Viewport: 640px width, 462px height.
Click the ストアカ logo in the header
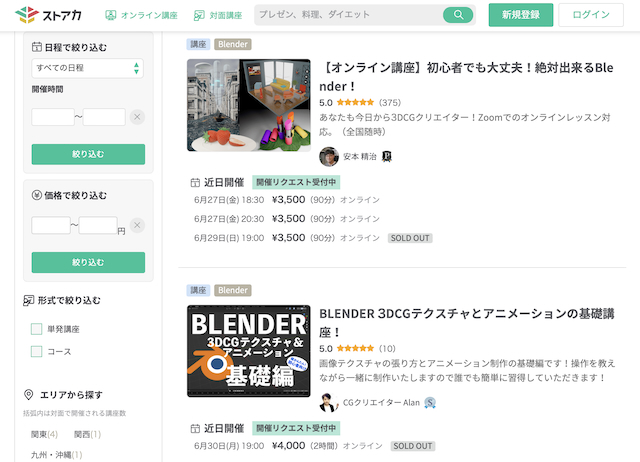tap(48, 15)
